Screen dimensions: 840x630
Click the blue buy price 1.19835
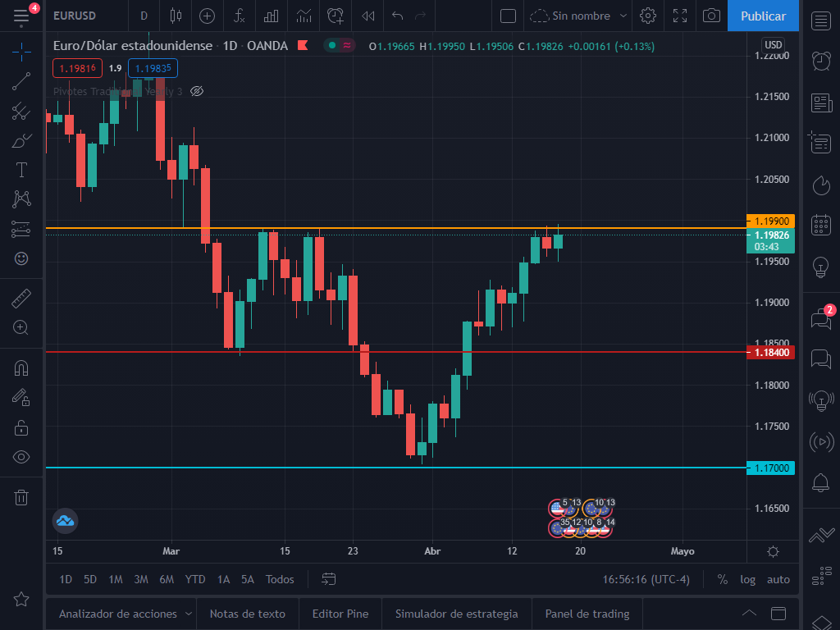153,69
